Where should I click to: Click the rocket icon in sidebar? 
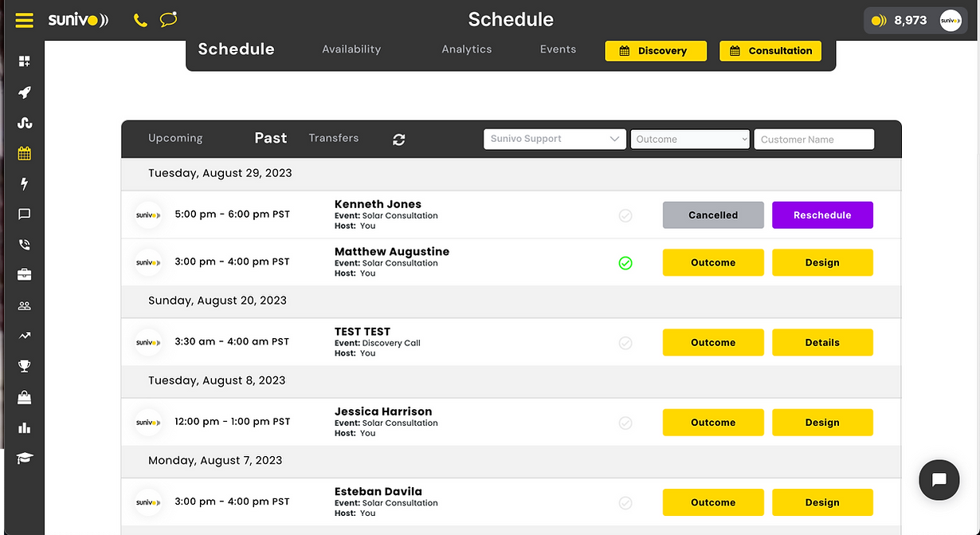[25, 92]
